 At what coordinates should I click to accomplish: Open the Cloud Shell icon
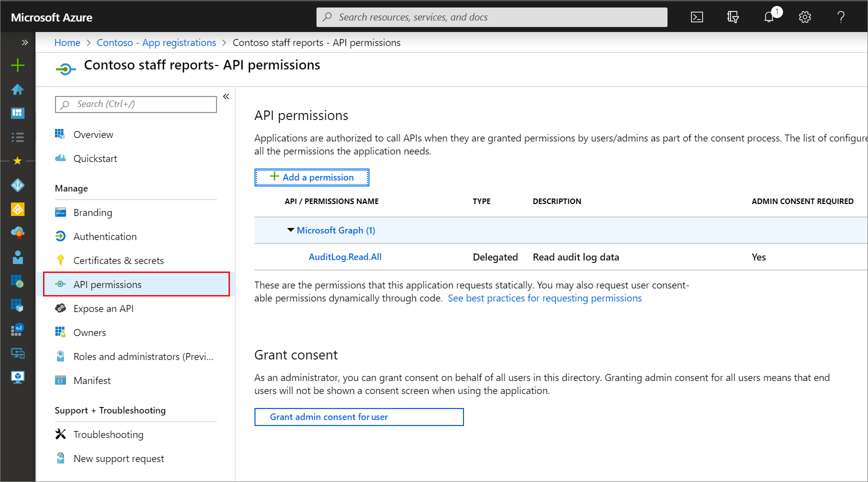click(696, 17)
